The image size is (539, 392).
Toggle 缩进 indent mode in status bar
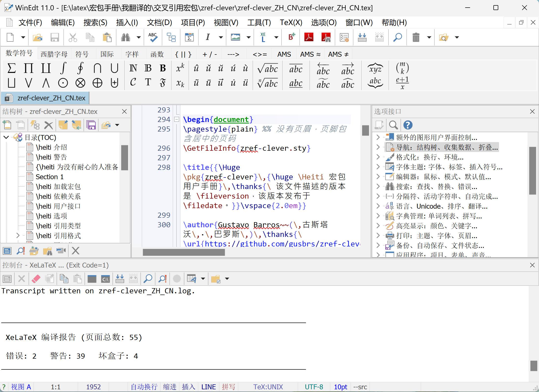pos(170,387)
